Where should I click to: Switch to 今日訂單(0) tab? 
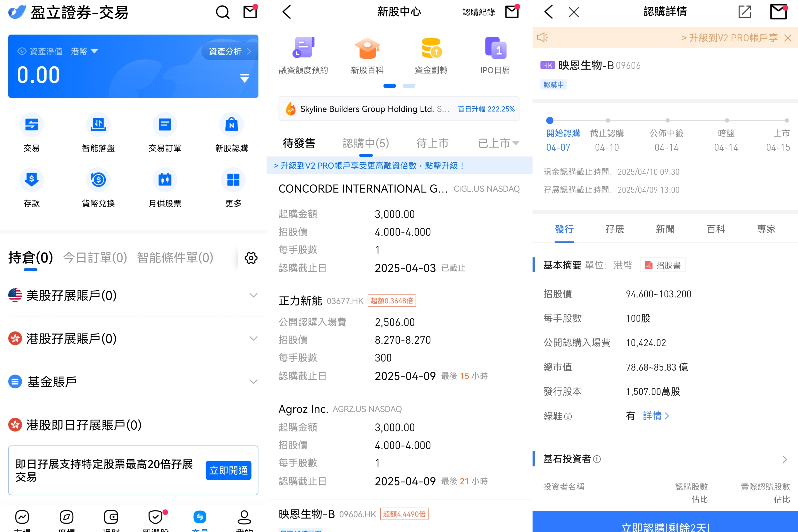(95, 258)
